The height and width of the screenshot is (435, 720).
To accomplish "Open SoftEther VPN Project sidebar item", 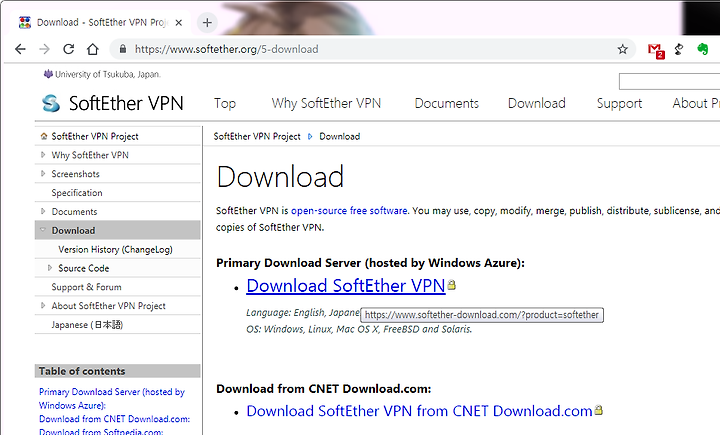I will tap(95, 136).
